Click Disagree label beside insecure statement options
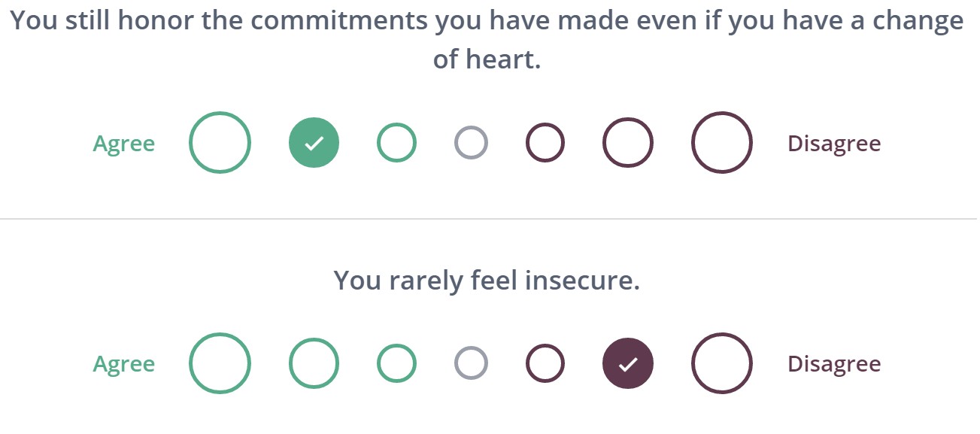980x434 pixels. coord(834,364)
